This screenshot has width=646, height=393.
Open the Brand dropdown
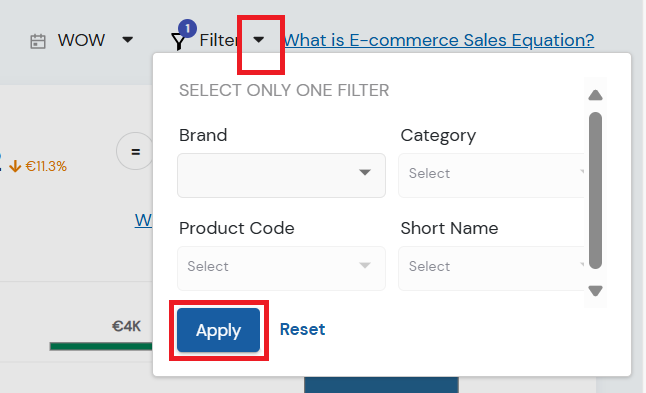tap(281, 175)
